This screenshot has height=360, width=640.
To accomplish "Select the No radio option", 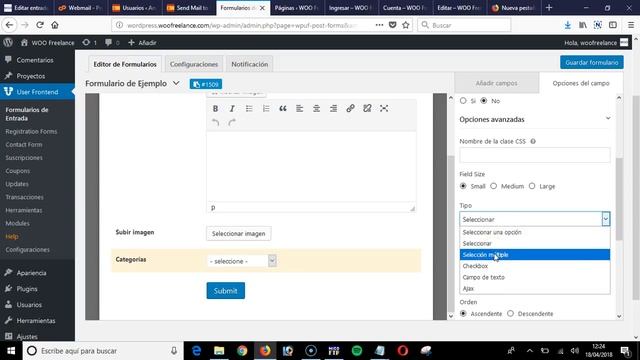I will coord(484,100).
